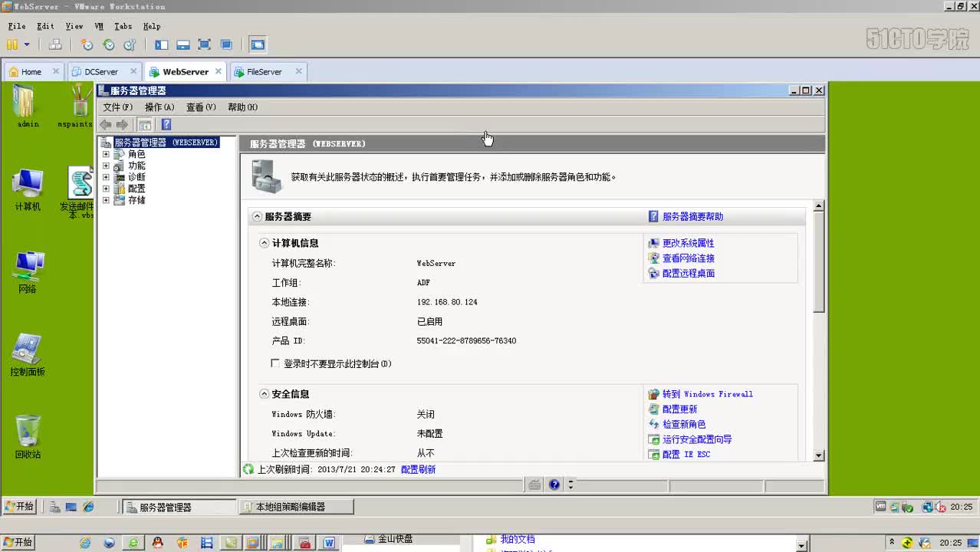Open 查看(V) menu in Server Manager
Screen dimensions: 980x552
pyautogui.click(x=201, y=107)
